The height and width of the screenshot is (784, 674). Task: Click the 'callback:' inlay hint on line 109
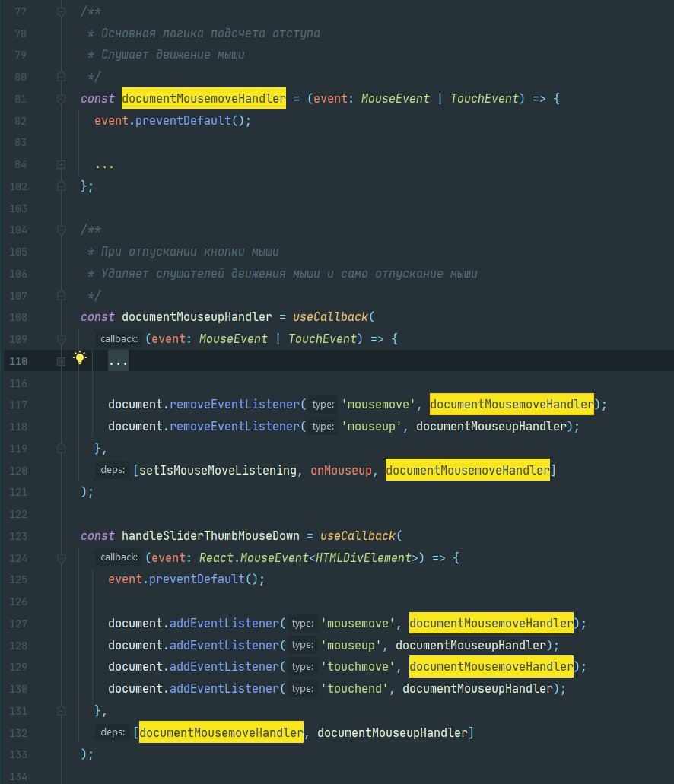click(119, 339)
